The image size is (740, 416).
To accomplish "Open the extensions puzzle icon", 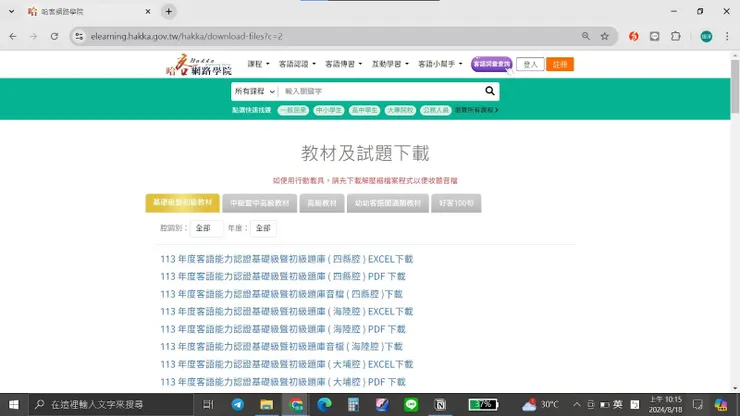I will pos(676,36).
